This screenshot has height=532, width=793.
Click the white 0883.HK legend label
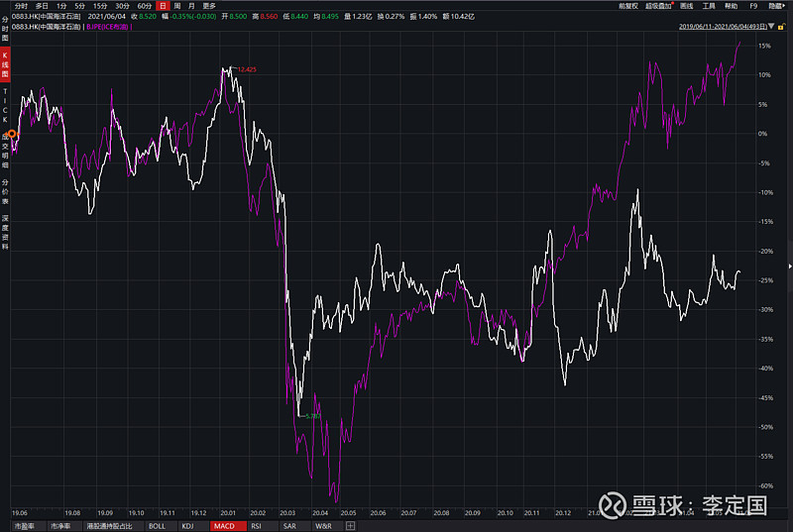46,27
